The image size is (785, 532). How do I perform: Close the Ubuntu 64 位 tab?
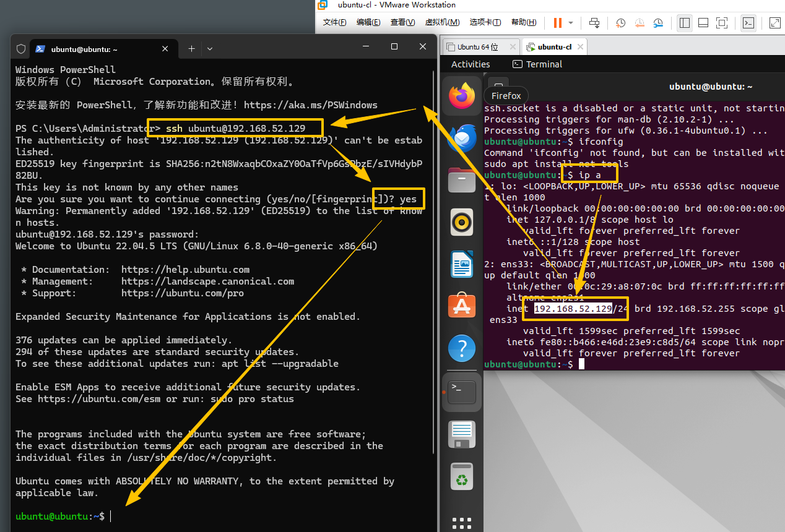(x=512, y=46)
